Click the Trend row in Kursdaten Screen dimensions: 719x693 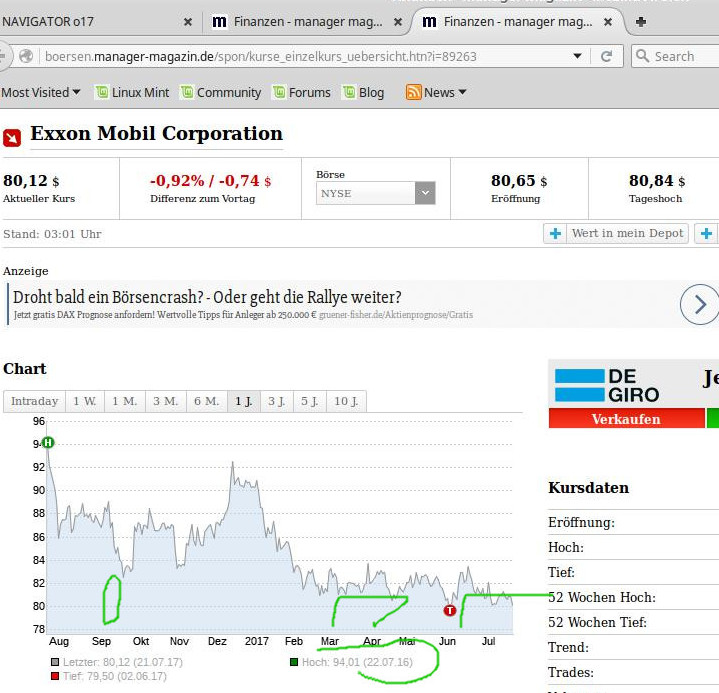[633, 647]
